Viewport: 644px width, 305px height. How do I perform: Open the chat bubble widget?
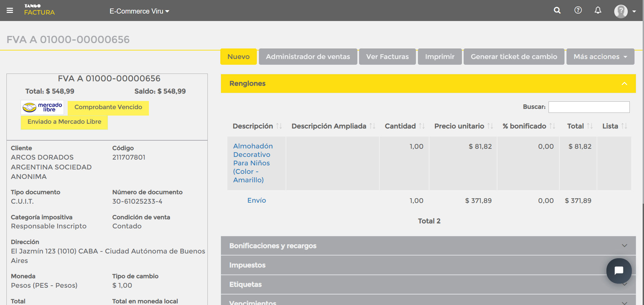pyautogui.click(x=619, y=271)
